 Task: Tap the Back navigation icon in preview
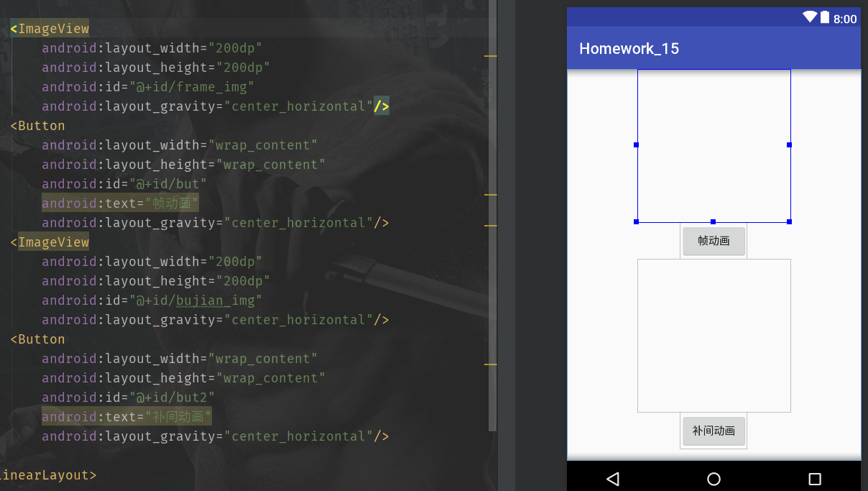(x=613, y=479)
